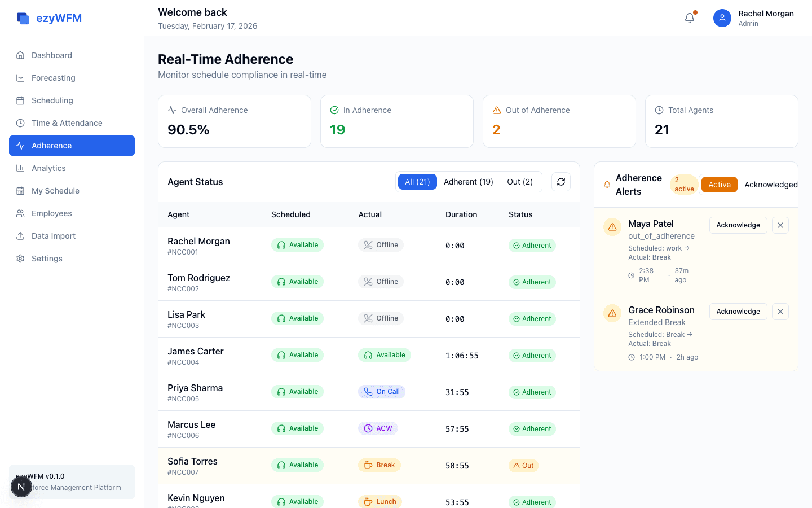The image size is (812, 508).
Task: Open the notification bell icon
Action: click(689, 17)
